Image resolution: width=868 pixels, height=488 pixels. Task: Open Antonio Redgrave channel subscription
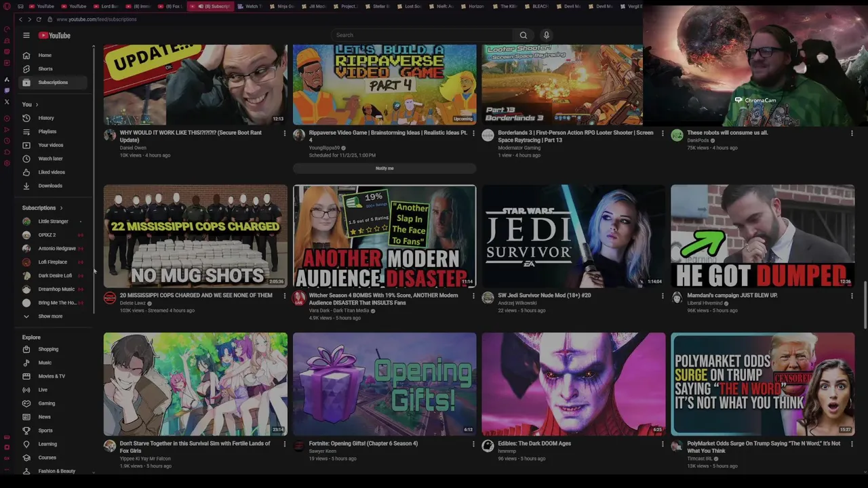(x=54, y=249)
